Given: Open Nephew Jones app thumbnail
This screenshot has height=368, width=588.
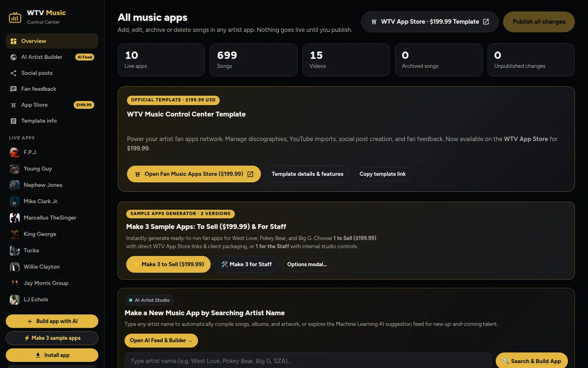Looking at the screenshot, I should click(15, 185).
